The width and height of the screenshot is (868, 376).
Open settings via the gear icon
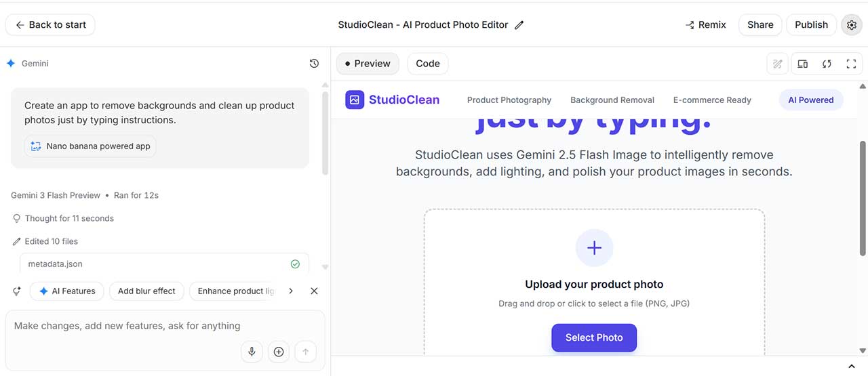click(x=852, y=25)
